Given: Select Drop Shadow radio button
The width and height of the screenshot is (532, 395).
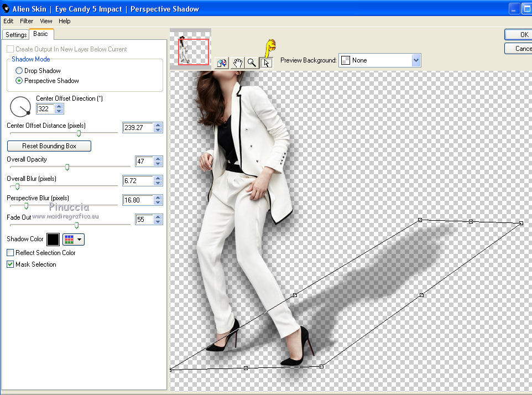Looking at the screenshot, I should pyautogui.click(x=19, y=71).
